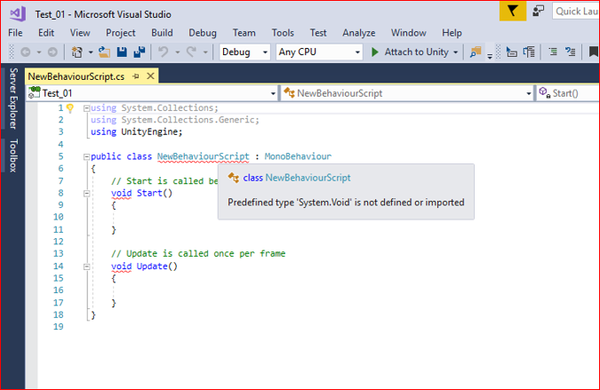
Task: Click the increase indent icon
Action: point(570,52)
